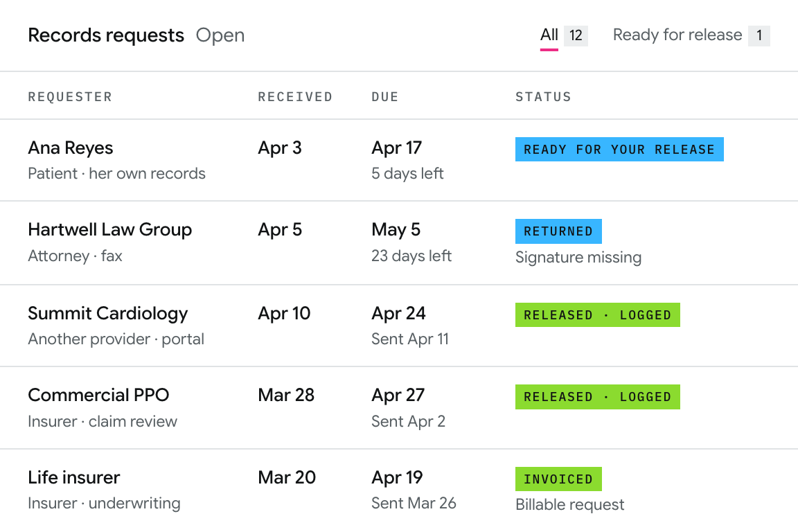Image resolution: width=798 pixels, height=532 pixels.
Task: Click the 'Insurer · underwriting' subtitle
Action: click(104, 504)
